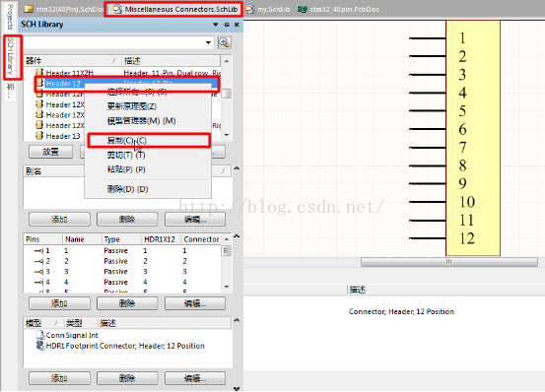Choose Cut (T) in context menu

[126, 155]
